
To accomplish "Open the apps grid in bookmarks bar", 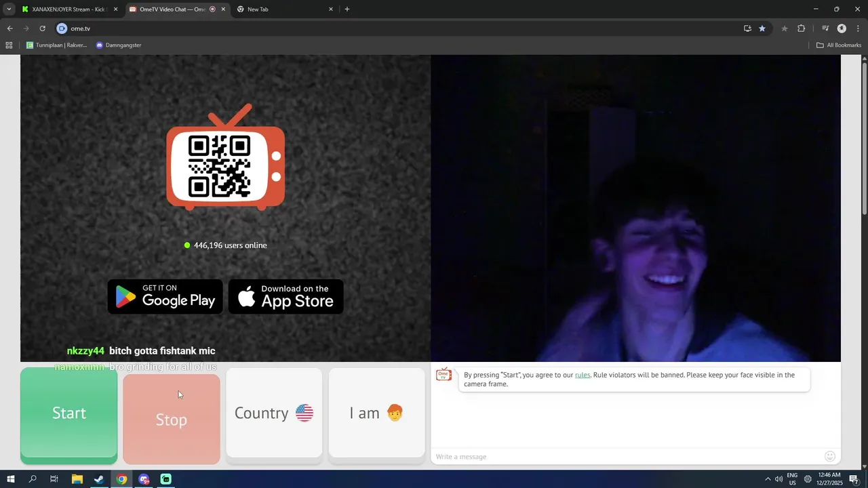I will [x=9, y=45].
